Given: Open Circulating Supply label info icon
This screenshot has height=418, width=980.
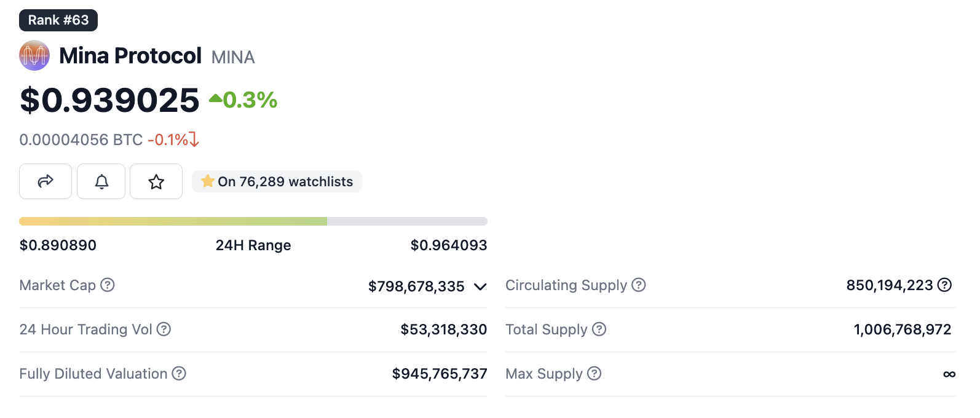Looking at the screenshot, I should click(x=639, y=285).
